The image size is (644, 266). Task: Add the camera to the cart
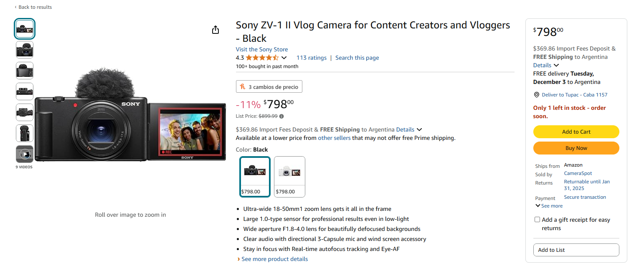576,132
